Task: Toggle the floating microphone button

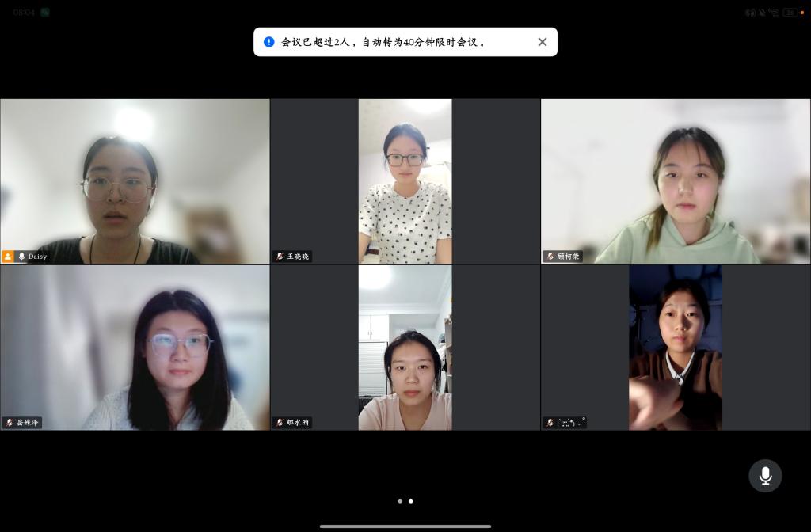Action: pyautogui.click(x=765, y=476)
